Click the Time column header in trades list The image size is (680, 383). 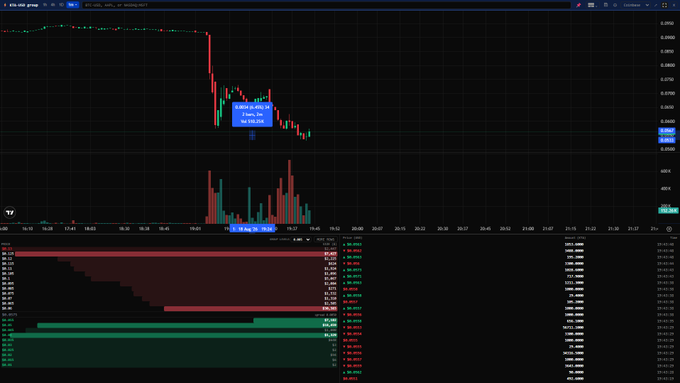click(x=673, y=238)
